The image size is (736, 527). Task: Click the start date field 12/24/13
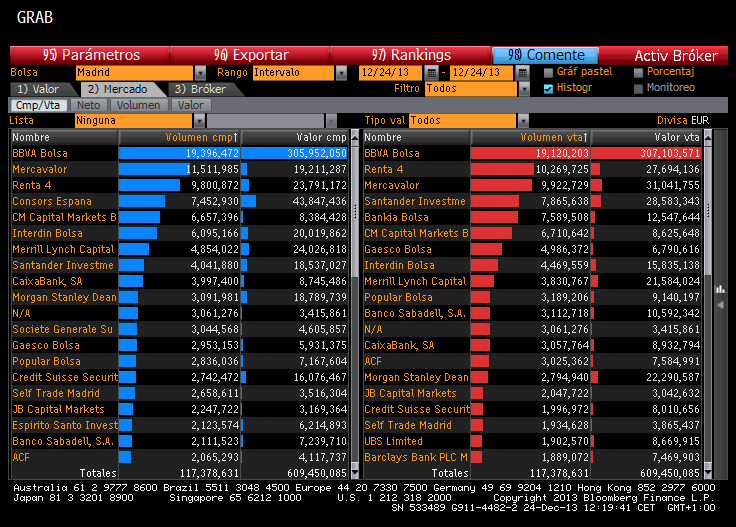pyautogui.click(x=391, y=73)
